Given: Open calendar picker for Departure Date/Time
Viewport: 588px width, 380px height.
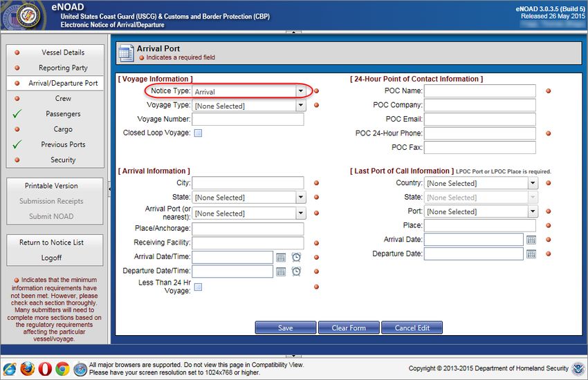Looking at the screenshot, I should click(281, 272).
